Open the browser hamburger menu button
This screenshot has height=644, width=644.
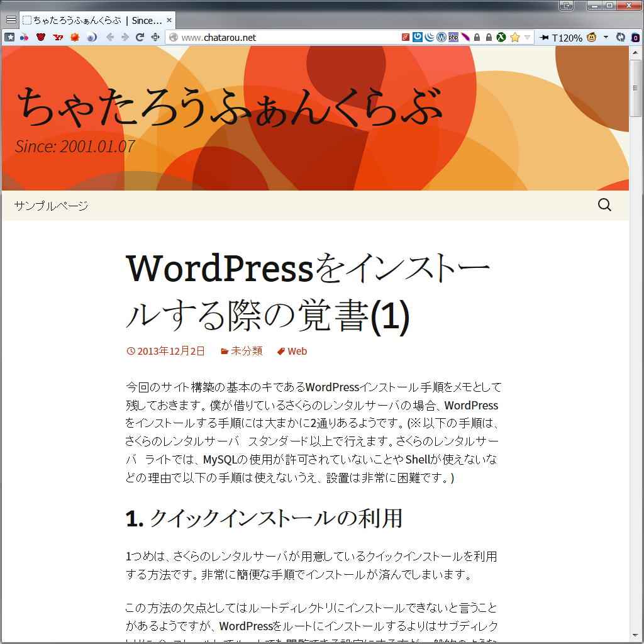coord(11,20)
